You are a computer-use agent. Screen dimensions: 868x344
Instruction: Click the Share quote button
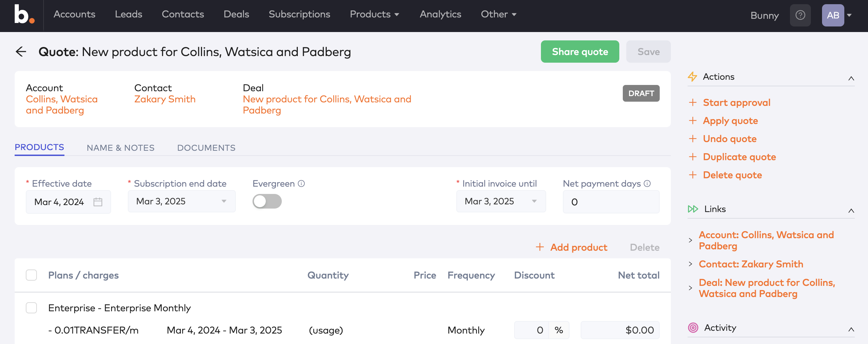tap(580, 52)
